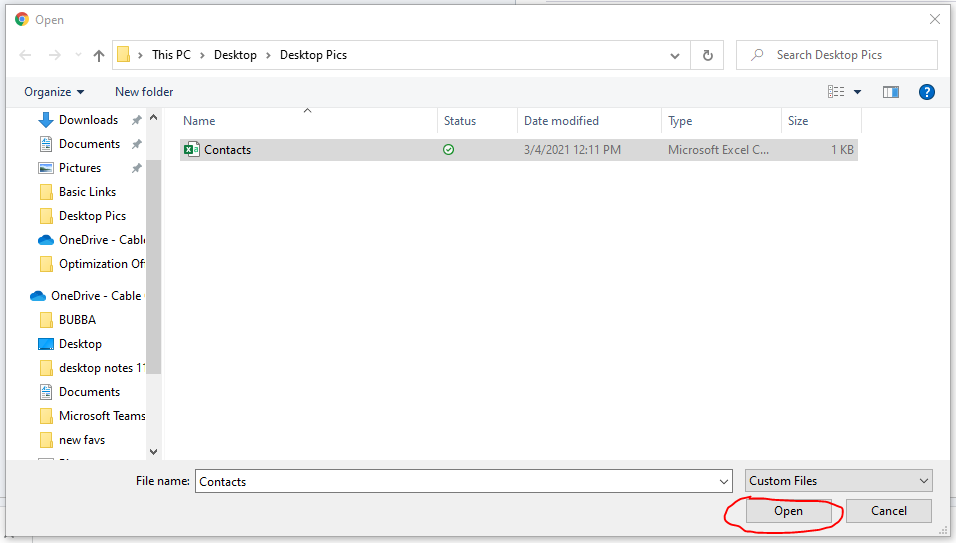Click the navigation pane scroll up arrow
Screen dimensions: 956x543
click(x=154, y=118)
